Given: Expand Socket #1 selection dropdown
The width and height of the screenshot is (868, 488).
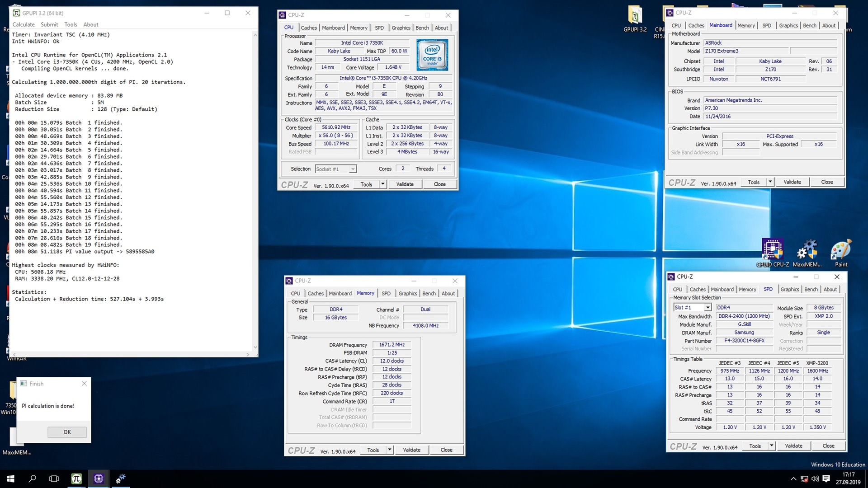Looking at the screenshot, I should pos(353,169).
